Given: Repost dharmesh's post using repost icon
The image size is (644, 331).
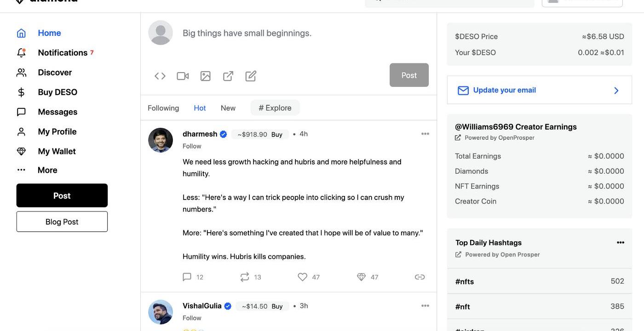Looking at the screenshot, I should [x=245, y=277].
